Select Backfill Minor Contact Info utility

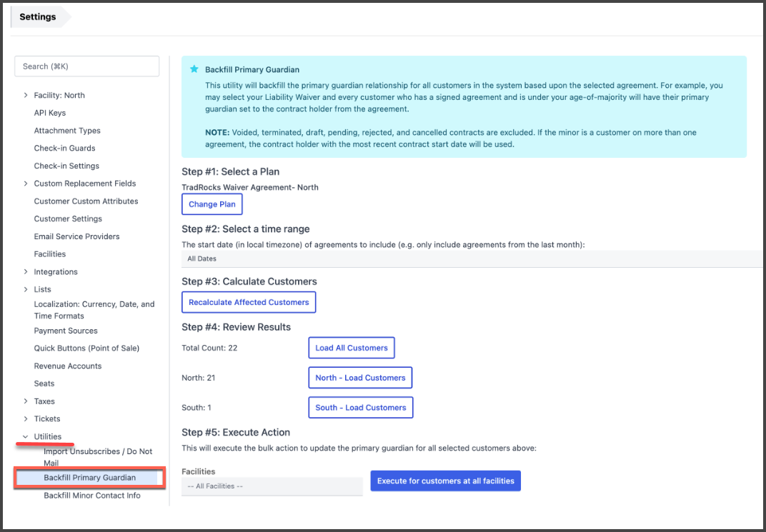coord(92,496)
